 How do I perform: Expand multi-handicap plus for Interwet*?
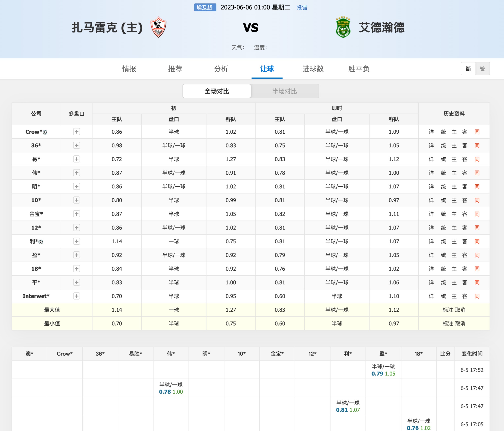[x=77, y=296]
